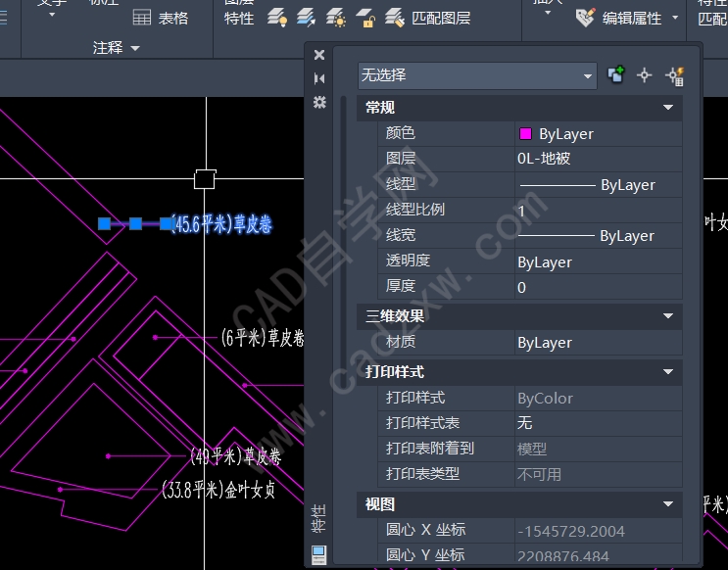Click the 打印样式表 value 无
728x570 pixels.
[598, 423]
